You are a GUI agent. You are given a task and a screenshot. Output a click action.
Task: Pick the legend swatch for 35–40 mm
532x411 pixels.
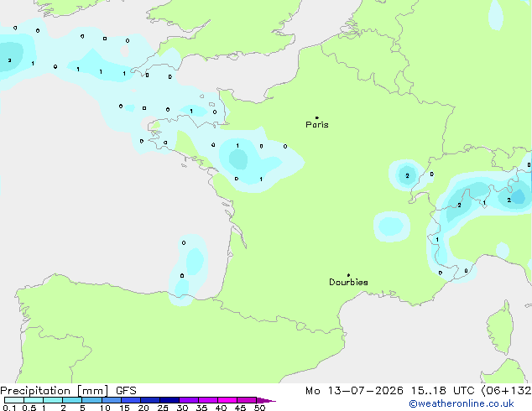click(x=208, y=400)
